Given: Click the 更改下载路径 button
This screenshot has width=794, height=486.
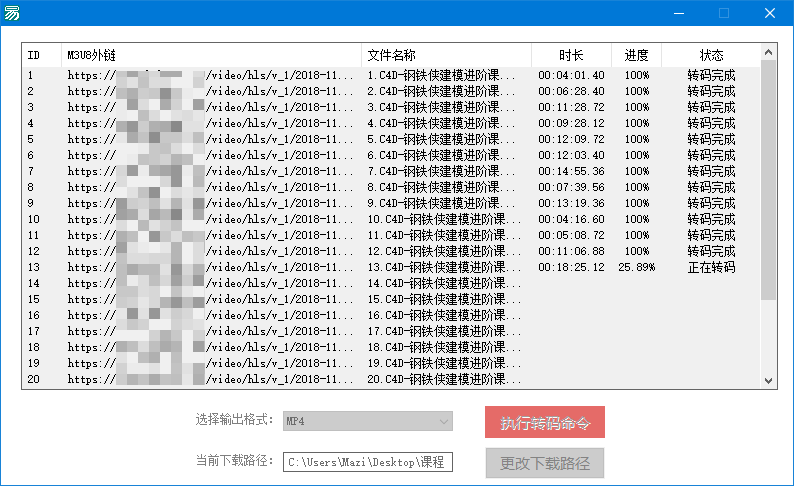Looking at the screenshot, I should point(545,463).
